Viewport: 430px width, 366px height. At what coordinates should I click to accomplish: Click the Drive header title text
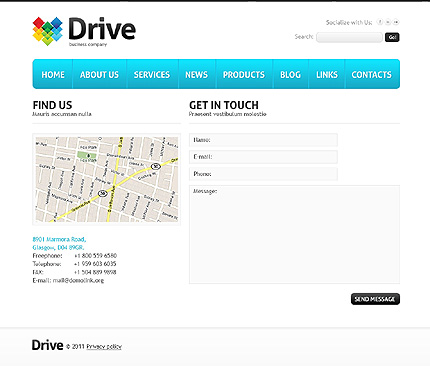click(102, 29)
